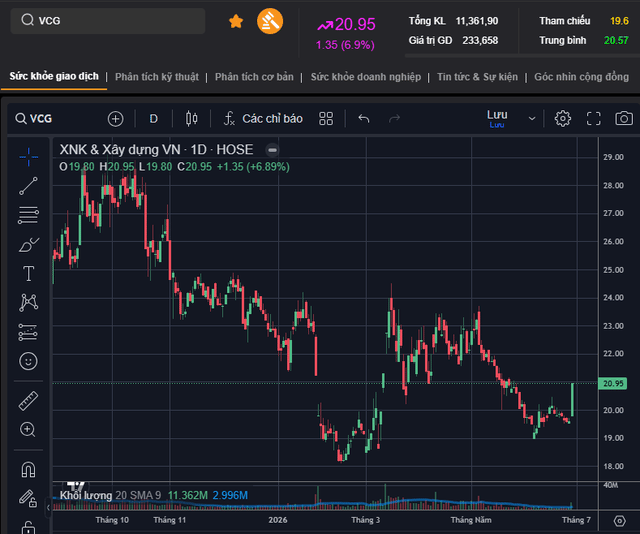Click the chart symbol search VCG
The height and width of the screenshot is (534, 640).
[x=34, y=119]
